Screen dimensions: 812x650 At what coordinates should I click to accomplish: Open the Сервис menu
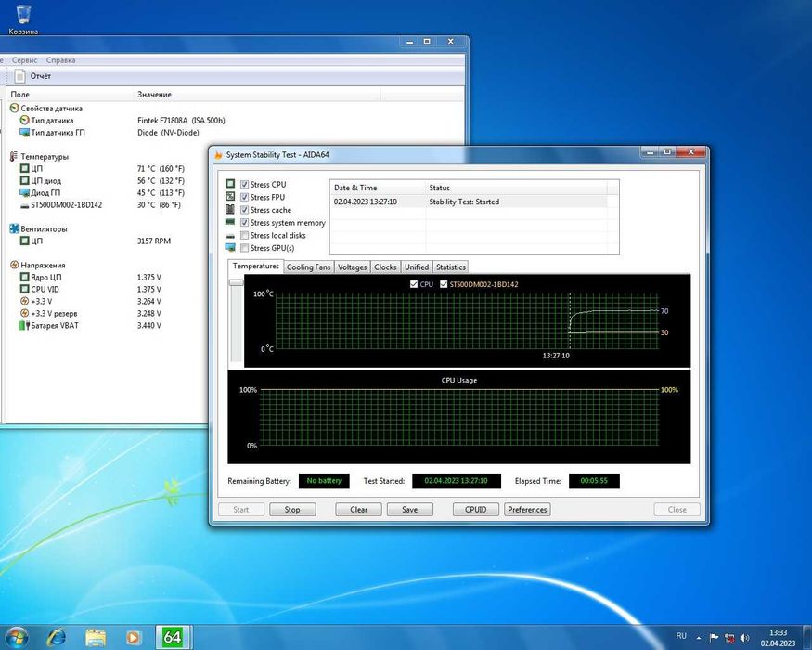click(25, 60)
